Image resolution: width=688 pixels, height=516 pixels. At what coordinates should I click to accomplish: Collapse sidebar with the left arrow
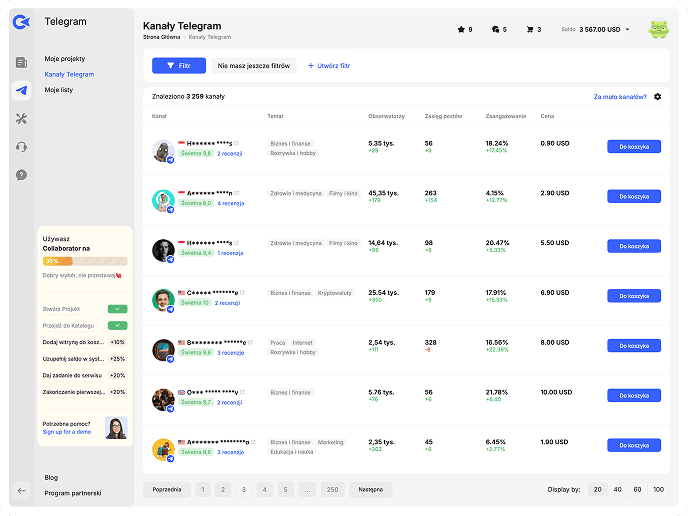tap(21, 490)
